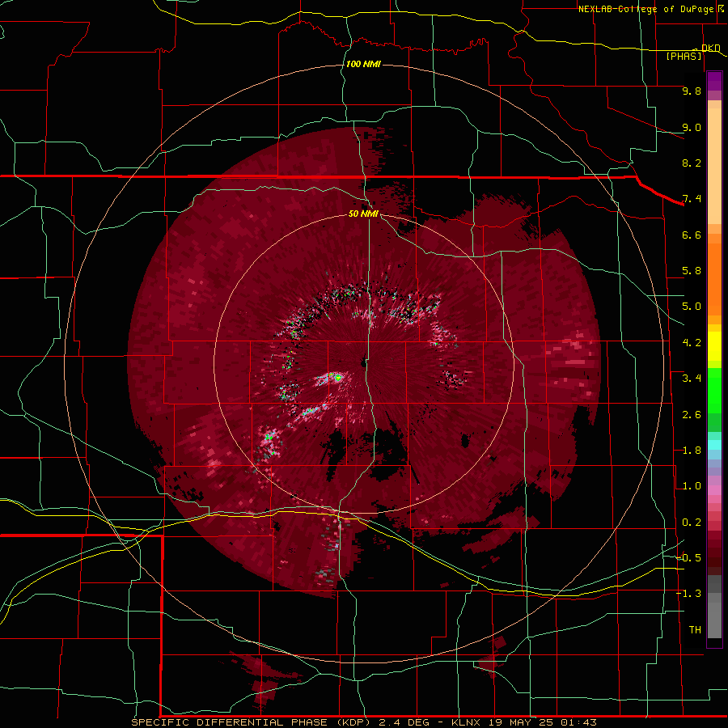Click the bright green color bar segment near 3.4
This screenshot has width=728, height=728.
[x=714, y=389]
